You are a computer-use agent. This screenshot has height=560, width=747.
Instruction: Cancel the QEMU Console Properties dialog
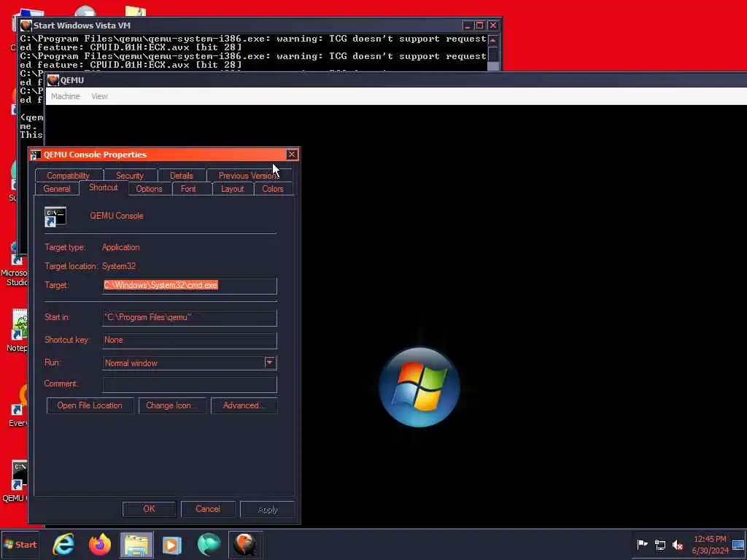click(208, 509)
